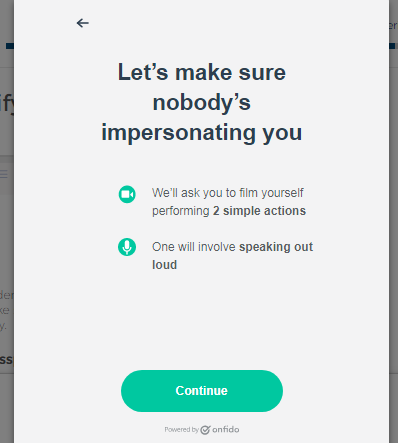Click the bold word 'loud'
Screen dimensions: 398x443
[164, 265]
